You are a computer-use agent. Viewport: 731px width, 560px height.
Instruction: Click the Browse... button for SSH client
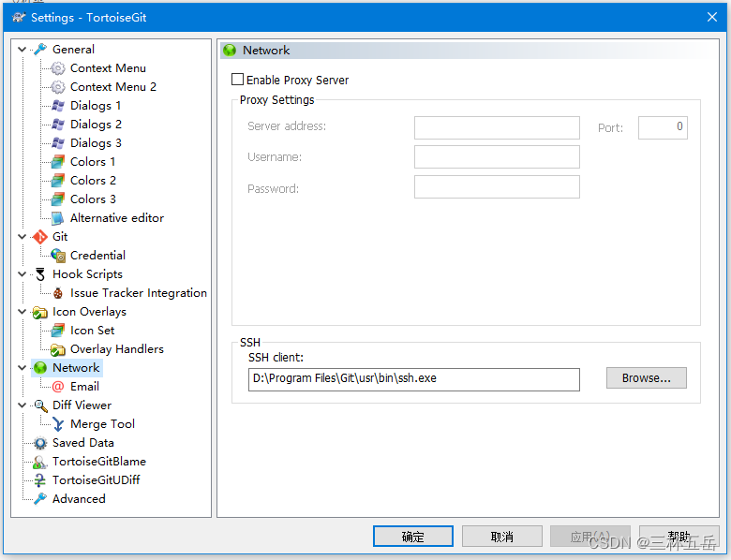(646, 377)
